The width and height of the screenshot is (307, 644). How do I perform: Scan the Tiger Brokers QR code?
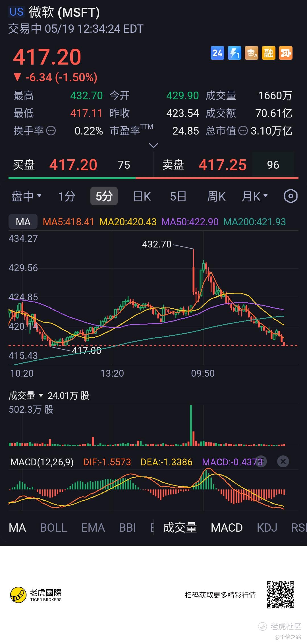(x=280, y=595)
